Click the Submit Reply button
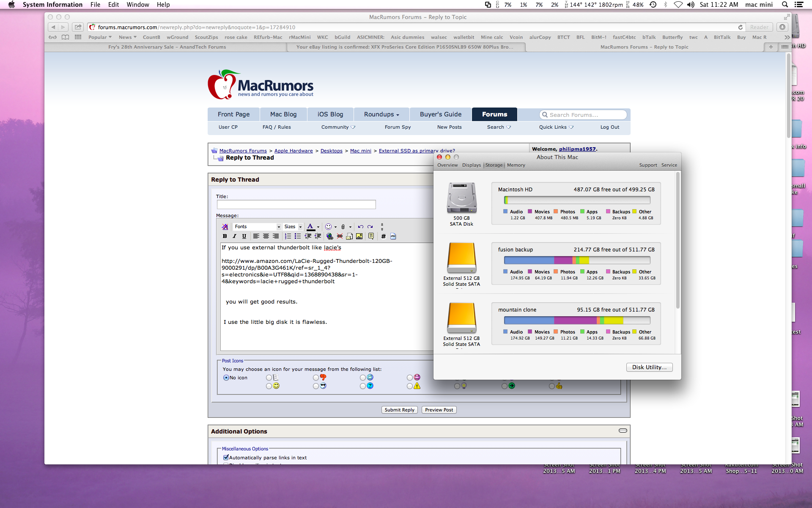The width and height of the screenshot is (812, 508). 399,410
